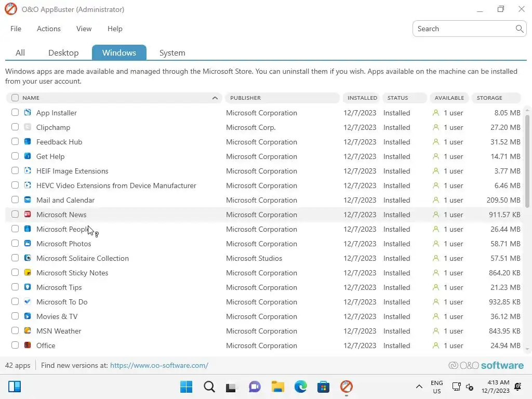Sort by INSTALLED column header

[x=362, y=98]
